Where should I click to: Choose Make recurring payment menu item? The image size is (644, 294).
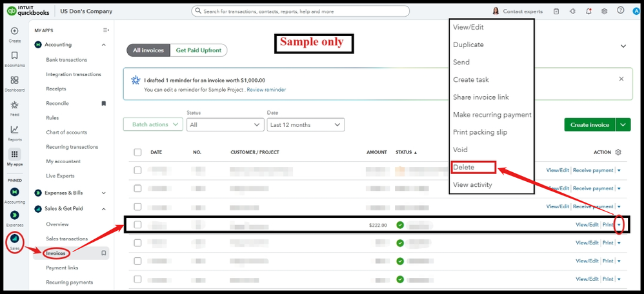pyautogui.click(x=492, y=115)
